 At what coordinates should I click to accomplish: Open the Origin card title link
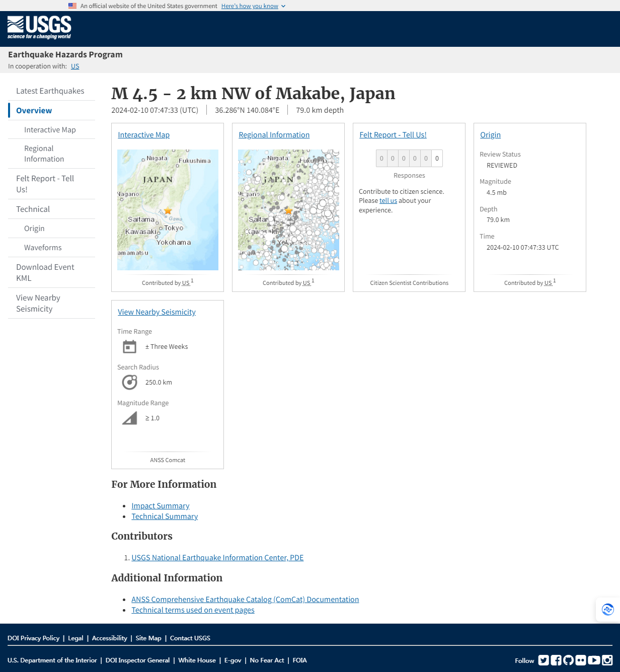click(490, 135)
